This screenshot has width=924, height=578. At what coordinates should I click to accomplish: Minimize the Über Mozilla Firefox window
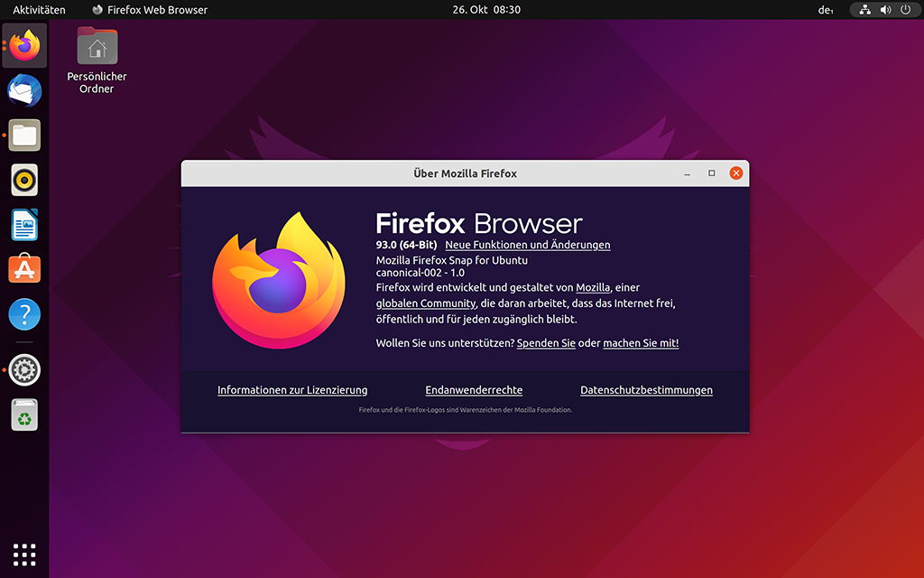point(687,173)
